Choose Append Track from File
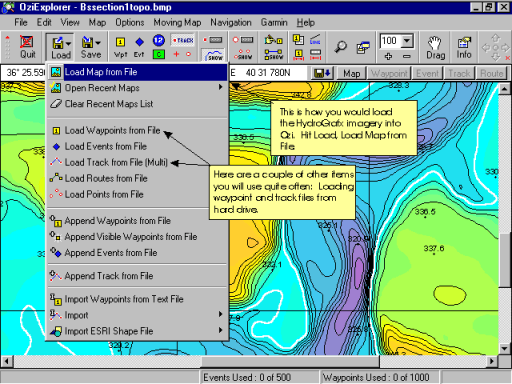The width and height of the screenshot is (512, 384). point(138,276)
